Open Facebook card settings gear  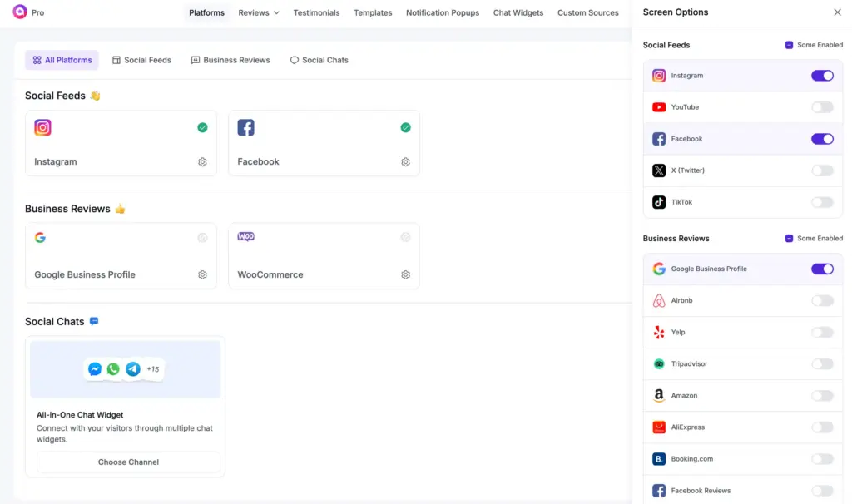coord(405,162)
